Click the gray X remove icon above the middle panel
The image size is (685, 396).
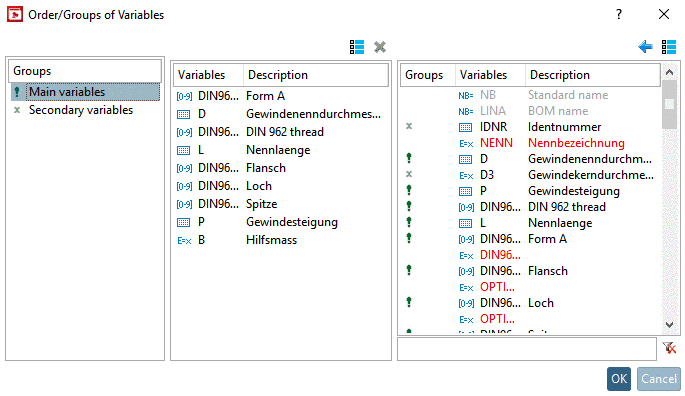click(x=380, y=47)
